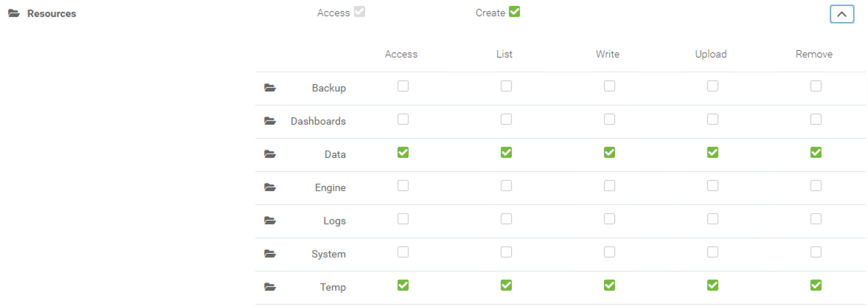
Task: Click the System folder icon
Action: coord(270,254)
